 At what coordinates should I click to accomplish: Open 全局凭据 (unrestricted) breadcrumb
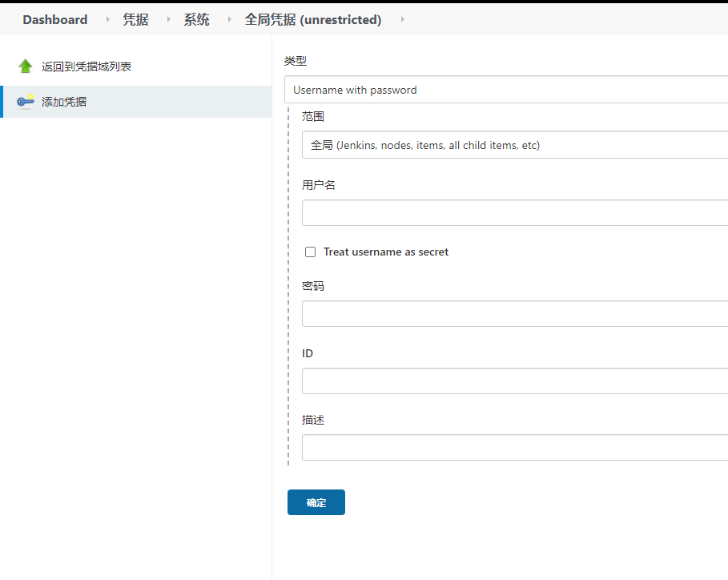pos(312,20)
